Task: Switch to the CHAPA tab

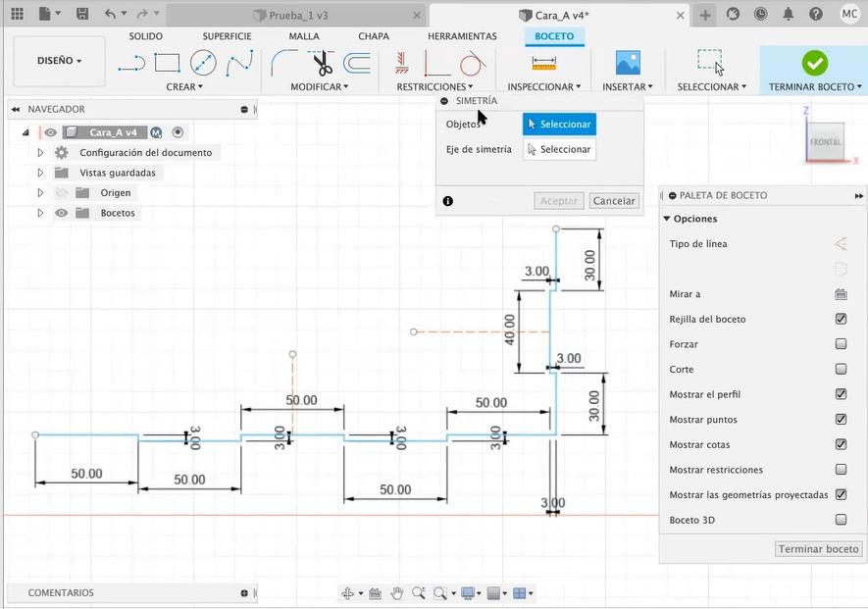Action: click(x=374, y=36)
